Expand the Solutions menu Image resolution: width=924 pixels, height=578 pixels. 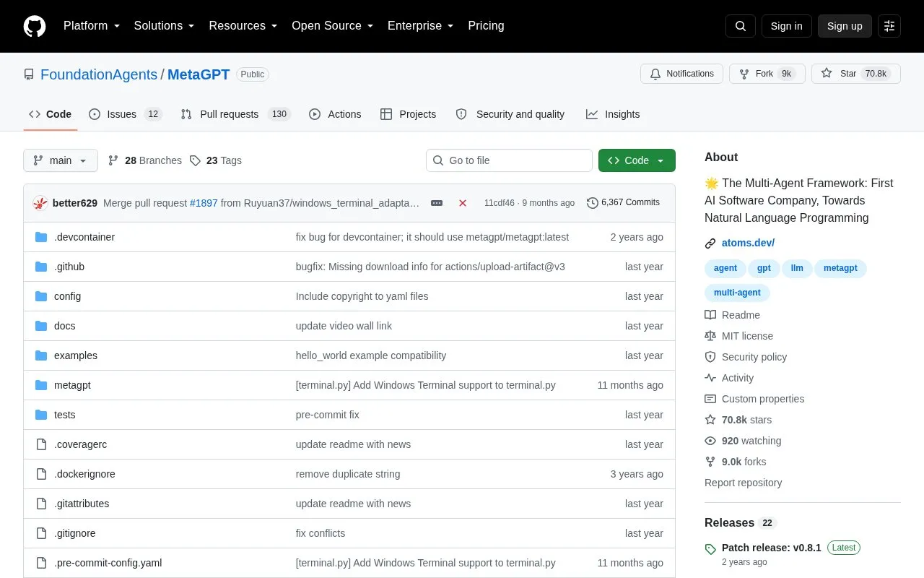pos(164,26)
